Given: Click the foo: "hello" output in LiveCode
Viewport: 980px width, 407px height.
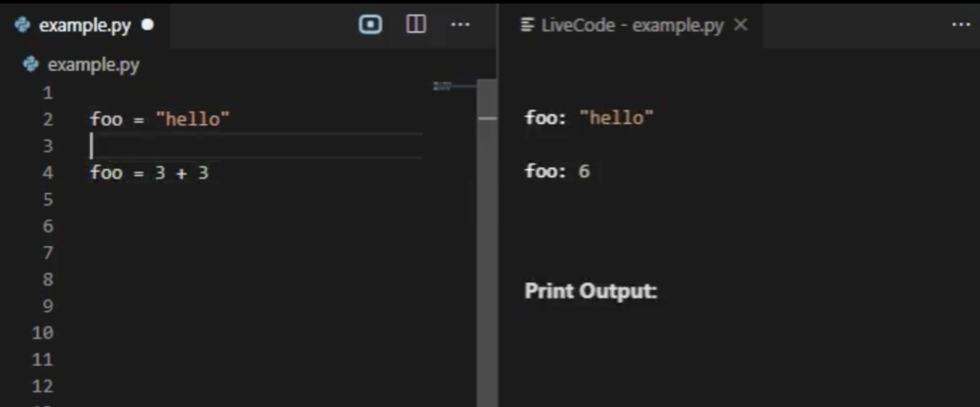Looking at the screenshot, I should point(589,118).
